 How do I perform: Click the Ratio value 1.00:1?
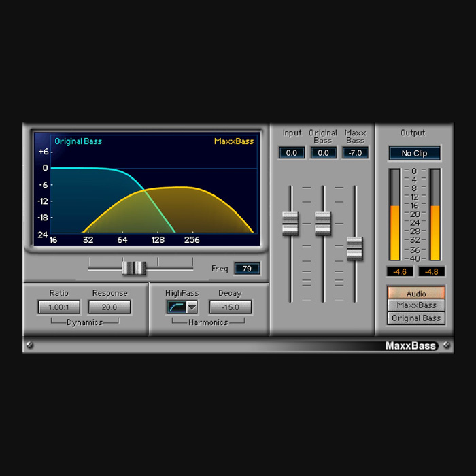(x=59, y=307)
